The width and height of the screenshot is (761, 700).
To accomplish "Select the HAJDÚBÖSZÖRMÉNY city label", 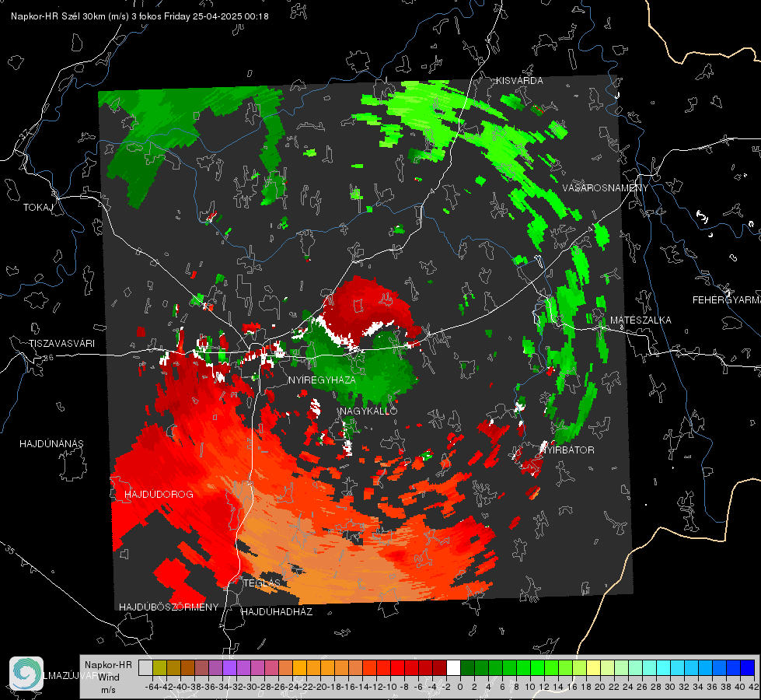I will point(169,607).
